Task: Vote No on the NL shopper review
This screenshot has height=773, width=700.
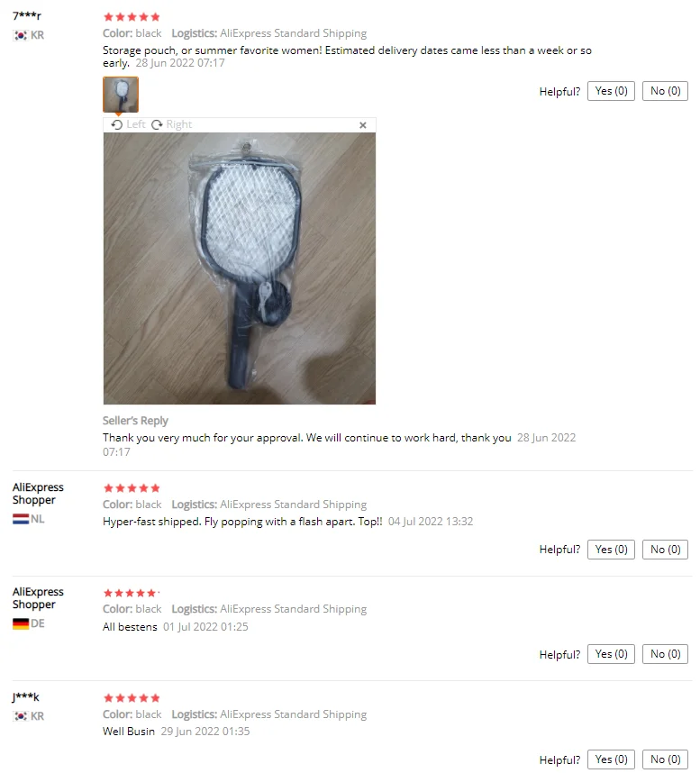Action: pyautogui.click(x=665, y=550)
